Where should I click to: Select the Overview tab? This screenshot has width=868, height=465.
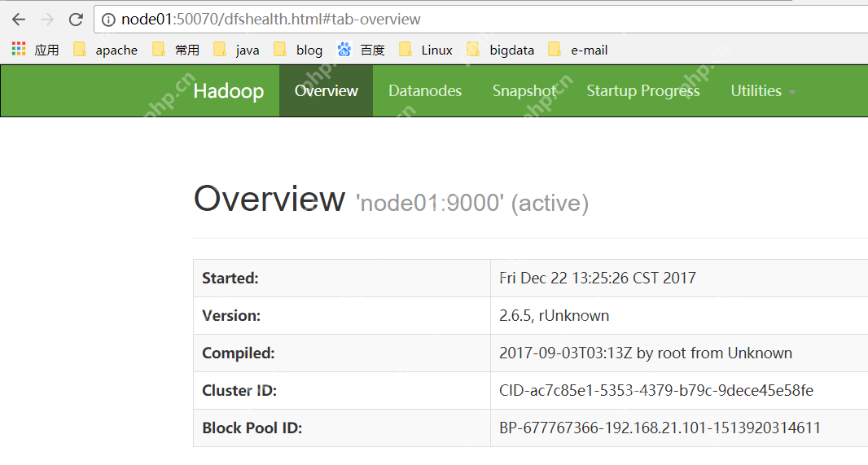click(x=326, y=90)
